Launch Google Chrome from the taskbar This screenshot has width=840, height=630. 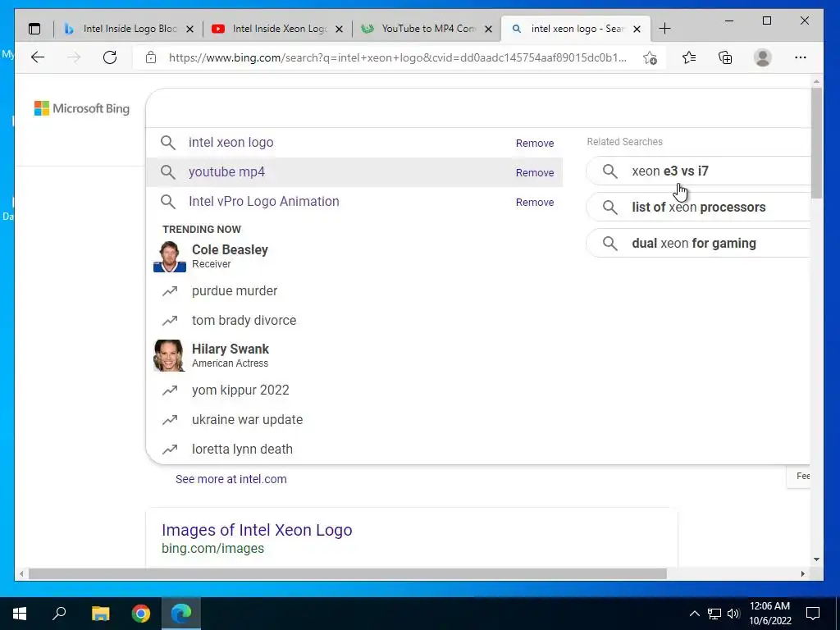click(141, 614)
